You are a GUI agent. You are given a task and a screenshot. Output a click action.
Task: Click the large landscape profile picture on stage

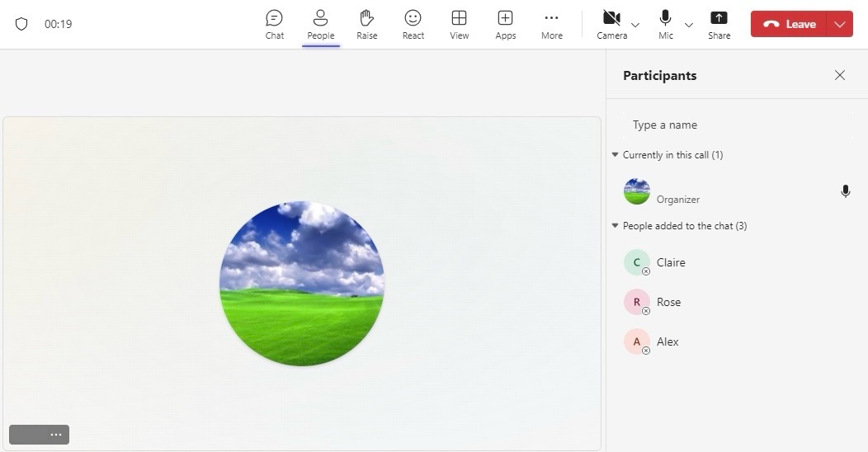click(302, 283)
